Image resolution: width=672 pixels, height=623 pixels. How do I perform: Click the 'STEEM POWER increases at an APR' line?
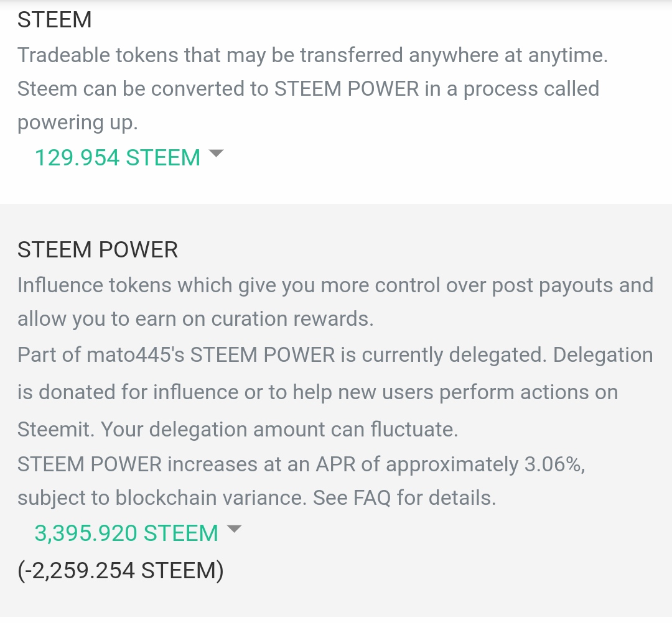tap(301, 465)
